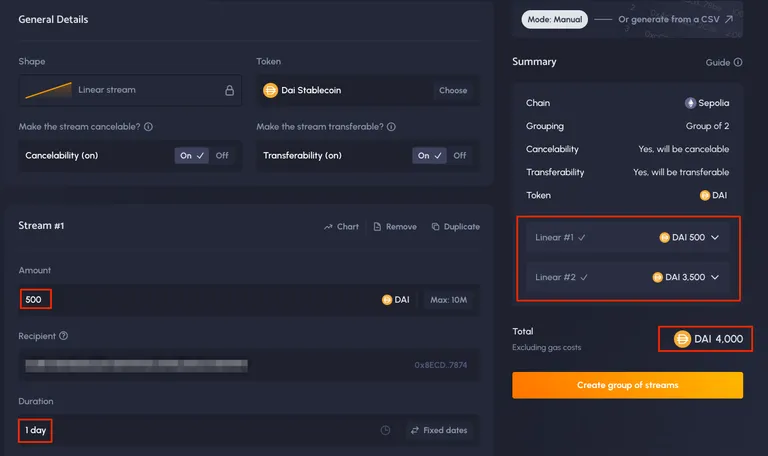This screenshot has width=768, height=456.
Task: Open the Guide info icon in Summary
Action: (x=738, y=62)
